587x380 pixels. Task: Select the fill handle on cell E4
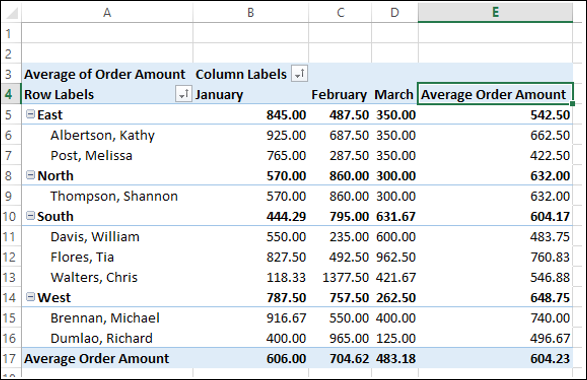tap(572, 104)
